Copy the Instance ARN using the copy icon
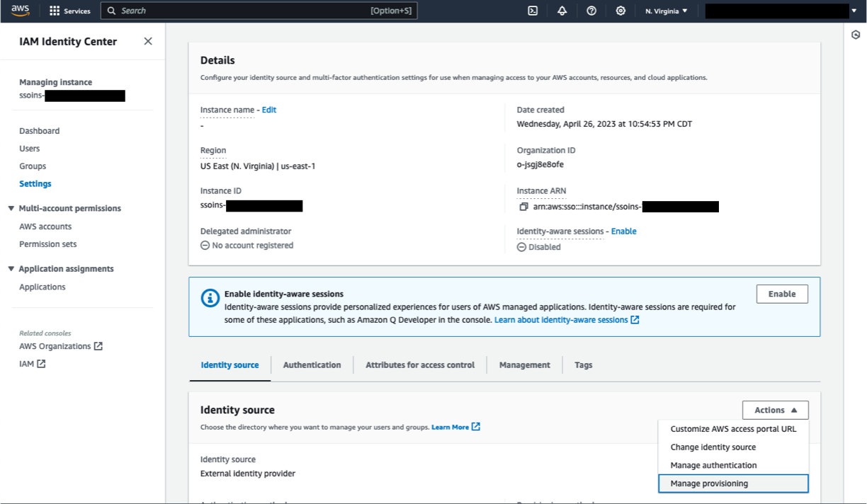The width and height of the screenshot is (867, 504). 522,206
